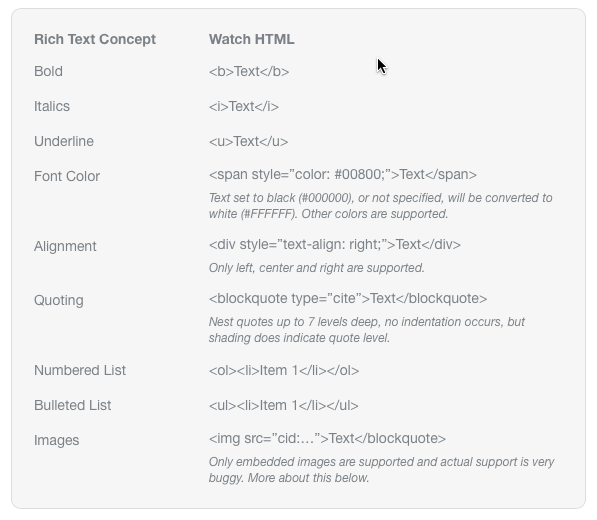
Task: Click the div text-align right code sample
Action: click(x=335, y=244)
